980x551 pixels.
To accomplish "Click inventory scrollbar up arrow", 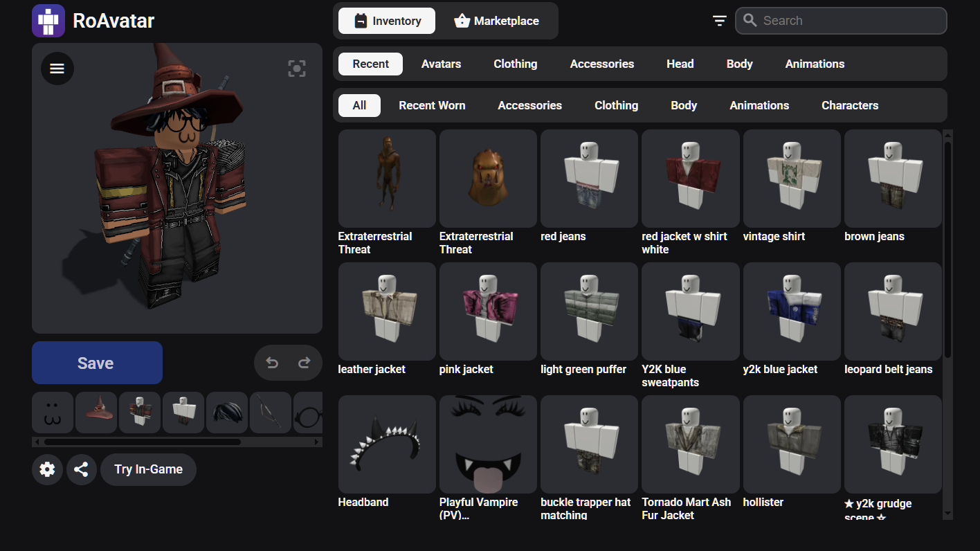I will pyautogui.click(x=948, y=134).
